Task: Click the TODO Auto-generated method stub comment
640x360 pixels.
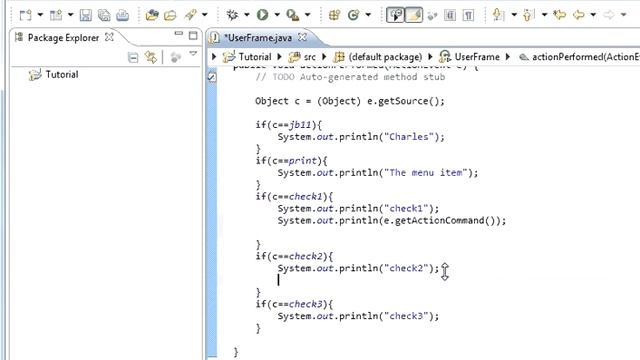Action: click(350, 77)
